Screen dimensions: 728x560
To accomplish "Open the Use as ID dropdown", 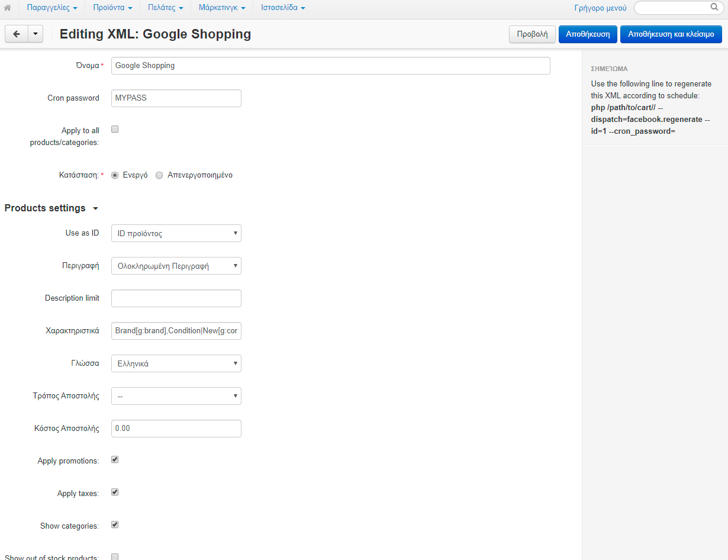I will point(176,233).
